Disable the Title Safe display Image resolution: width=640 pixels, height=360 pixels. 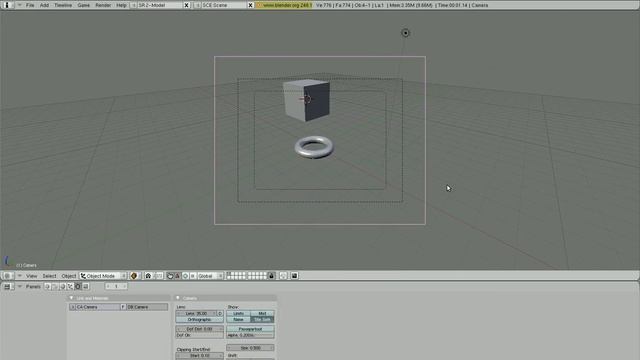262,320
